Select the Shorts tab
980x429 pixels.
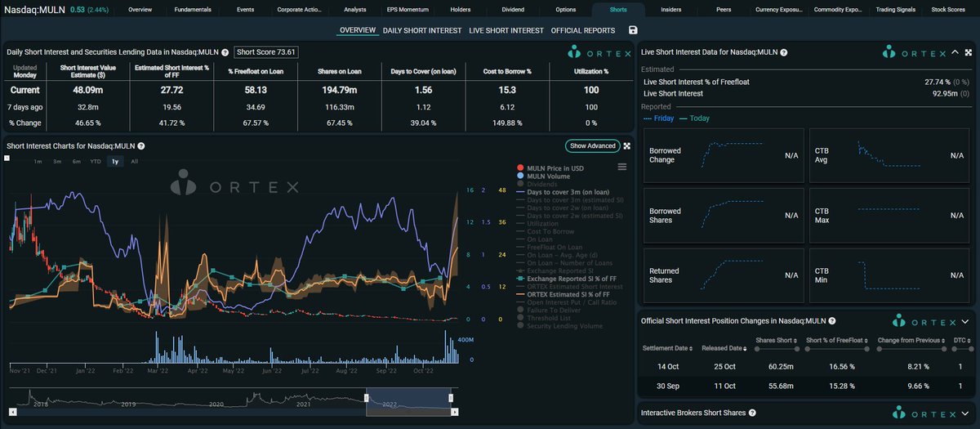tap(619, 10)
